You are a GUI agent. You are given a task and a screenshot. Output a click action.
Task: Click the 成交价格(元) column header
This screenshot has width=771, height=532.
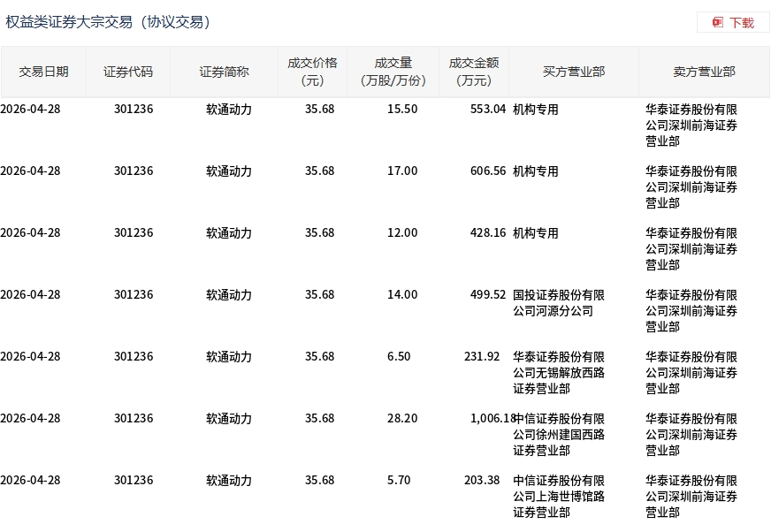click(x=313, y=72)
